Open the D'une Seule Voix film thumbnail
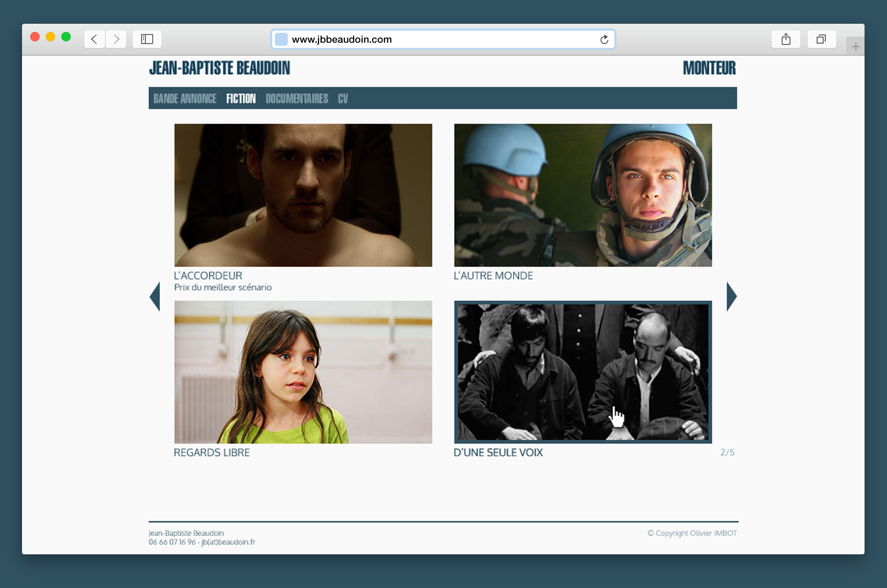Viewport: 887px width, 588px height. point(583,372)
